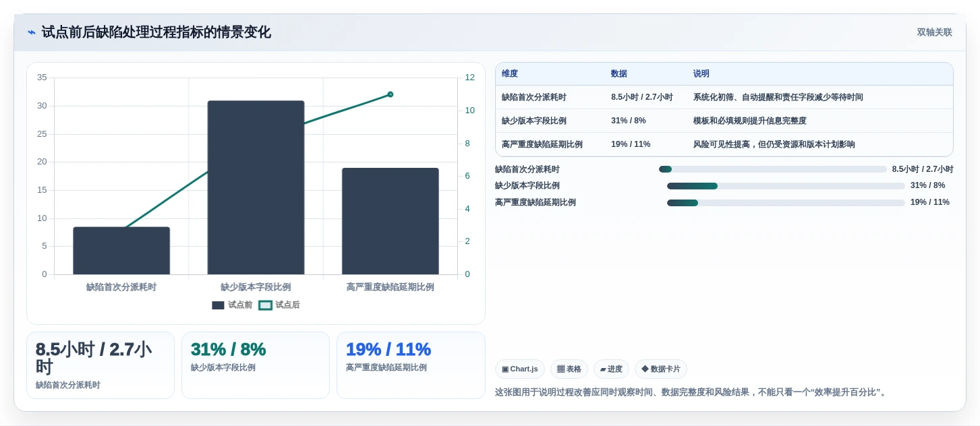Toggle the 试点后 legend series
980x426 pixels.
279,305
